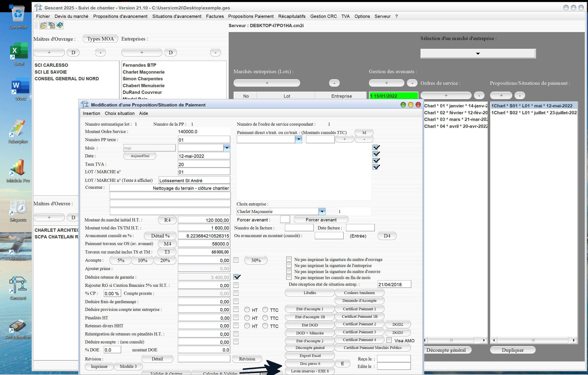Open the blue help book toolbar icon
Viewport: 588px width, 375px height.
[60, 25]
